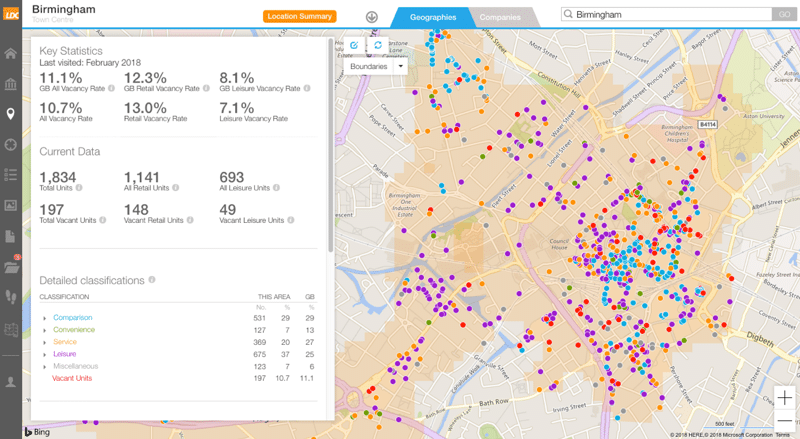
Task: Open the folder icon with notification badge
Action: pos(11,265)
